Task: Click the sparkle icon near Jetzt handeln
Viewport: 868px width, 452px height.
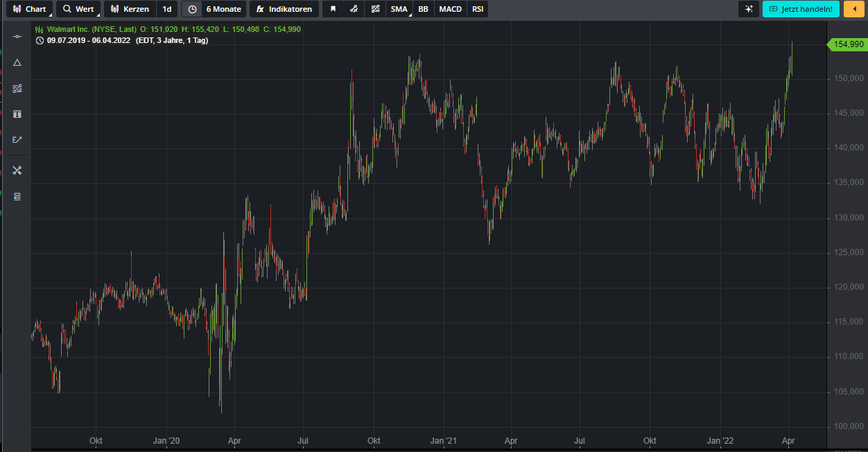Action: point(749,9)
